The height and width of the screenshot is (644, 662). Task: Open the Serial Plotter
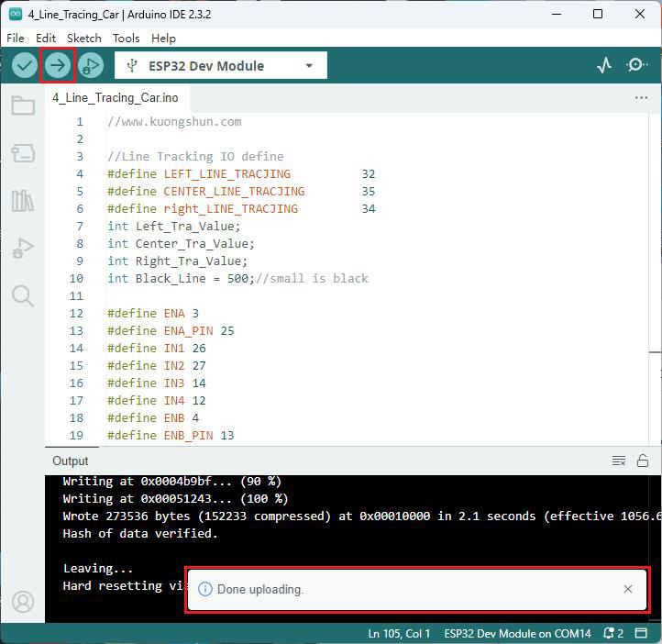[604, 65]
